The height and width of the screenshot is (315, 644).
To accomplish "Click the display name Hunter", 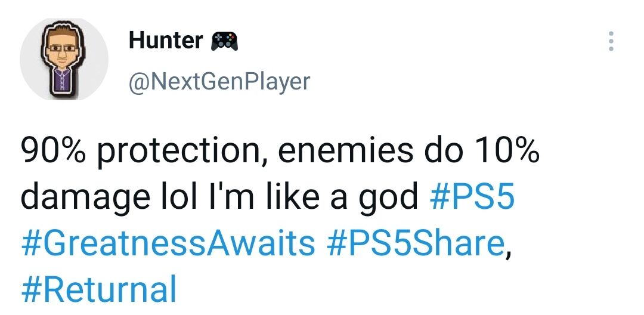I will click(166, 41).
